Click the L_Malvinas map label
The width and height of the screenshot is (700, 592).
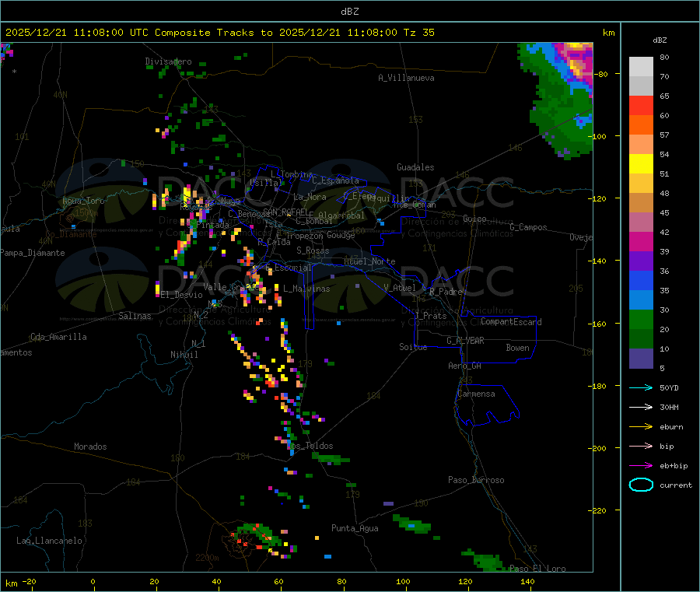tap(306, 289)
